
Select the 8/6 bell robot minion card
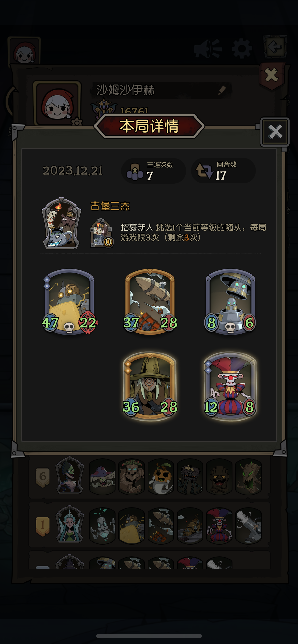[x=230, y=302]
